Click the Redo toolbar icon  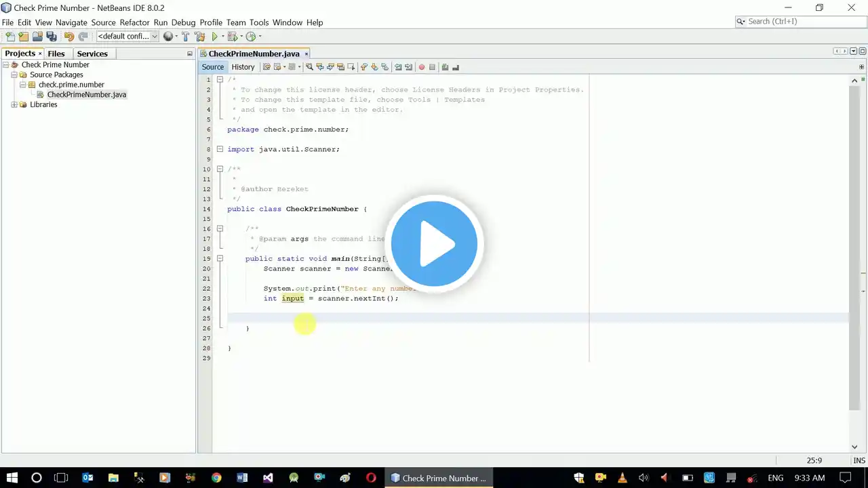[83, 37]
